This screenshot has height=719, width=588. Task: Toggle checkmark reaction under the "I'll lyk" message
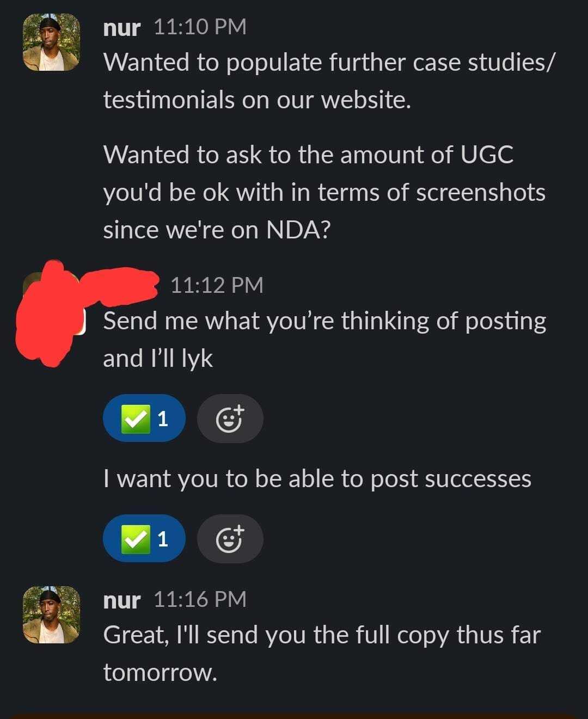click(144, 419)
